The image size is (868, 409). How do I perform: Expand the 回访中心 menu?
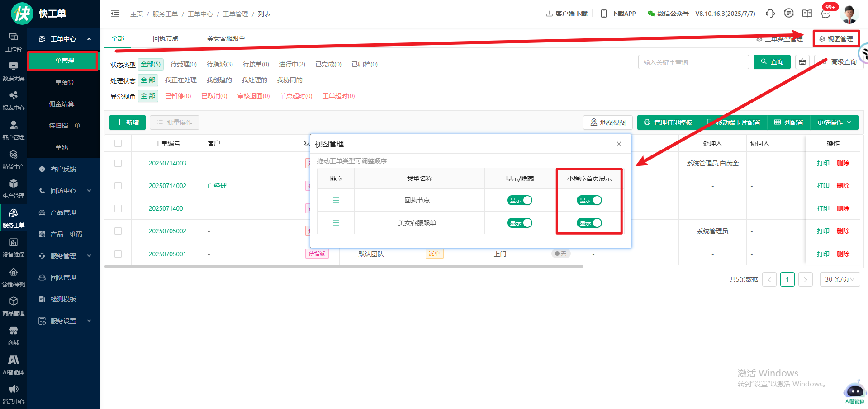coord(63,191)
